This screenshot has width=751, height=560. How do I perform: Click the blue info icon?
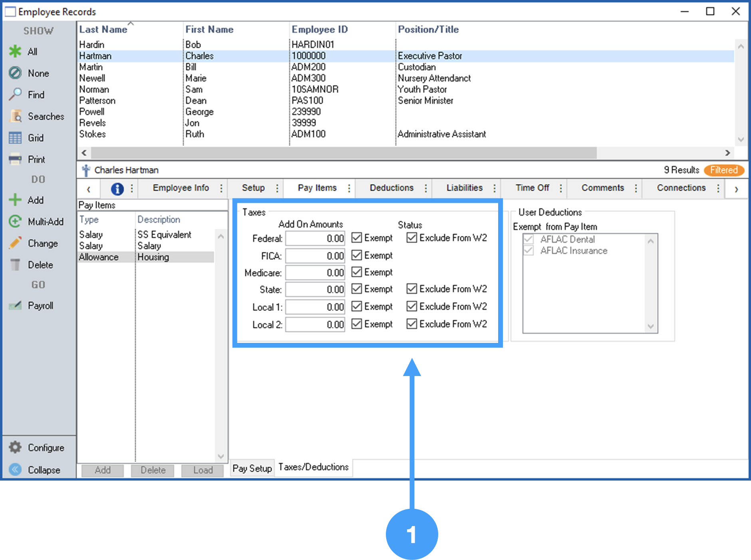click(117, 188)
